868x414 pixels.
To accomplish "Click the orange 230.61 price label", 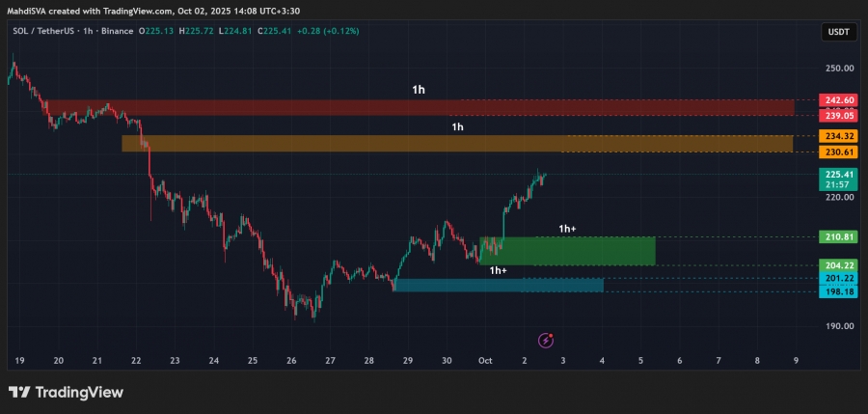I will click(x=837, y=152).
